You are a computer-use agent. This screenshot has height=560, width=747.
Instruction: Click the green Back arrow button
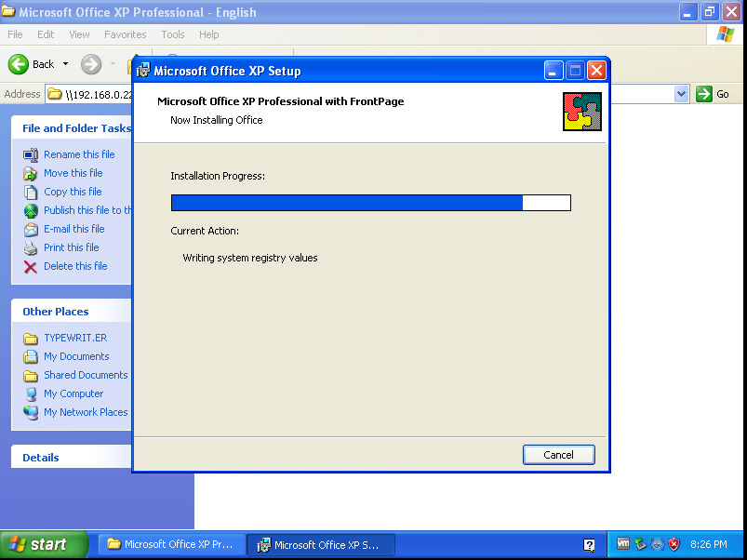pos(19,64)
